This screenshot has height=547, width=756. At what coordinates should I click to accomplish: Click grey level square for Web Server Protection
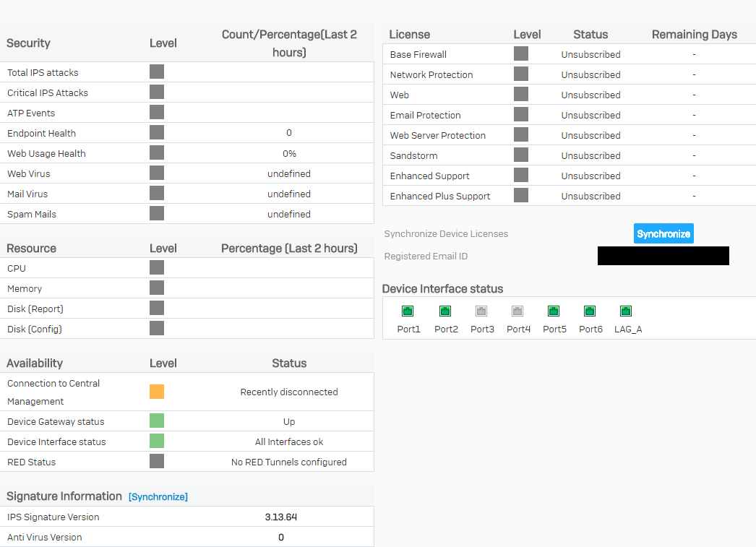tap(520, 134)
